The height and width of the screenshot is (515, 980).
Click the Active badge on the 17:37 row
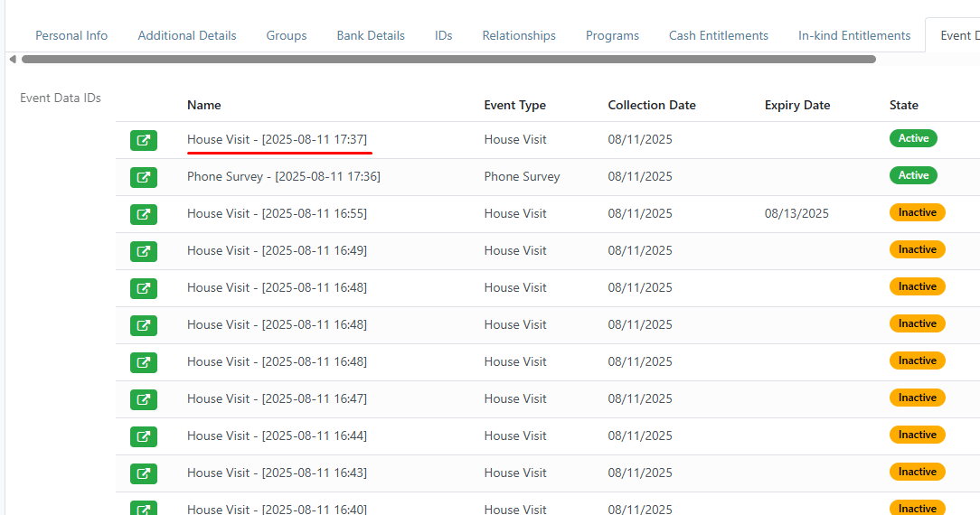tap(913, 138)
